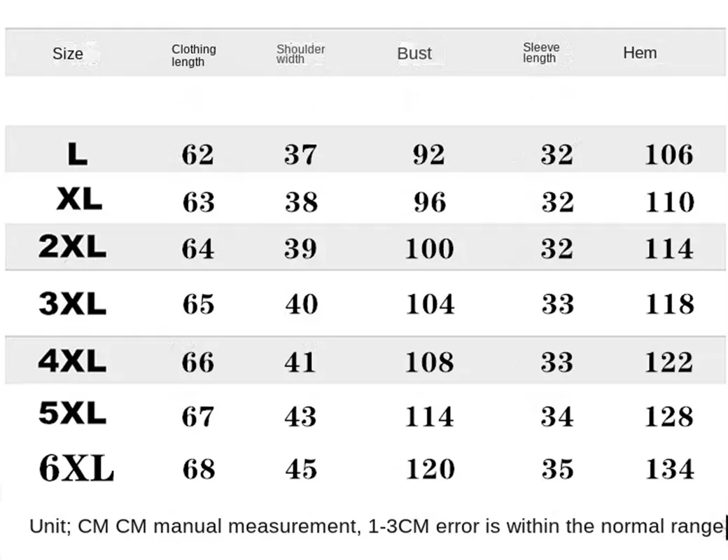Select the 5XL size row label
The width and height of the screenshot is (728, 560).
(x=72, y=414)
